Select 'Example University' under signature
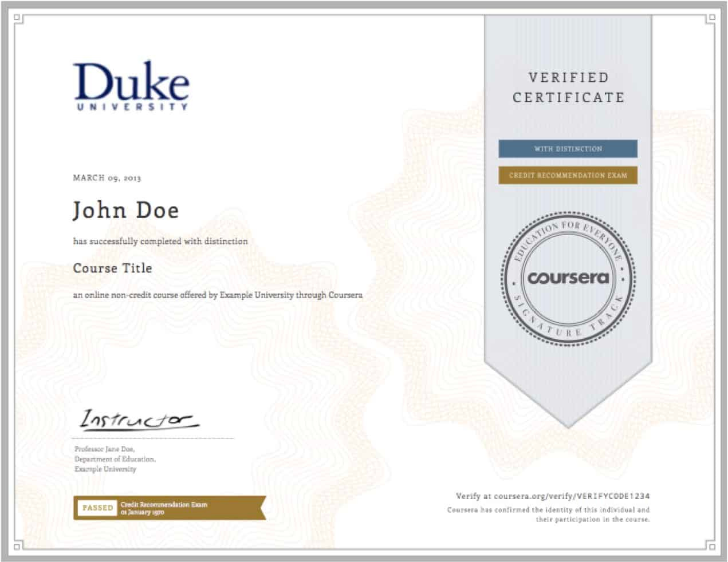The height and width of the screenshot is (562, 728). point(105,469)
